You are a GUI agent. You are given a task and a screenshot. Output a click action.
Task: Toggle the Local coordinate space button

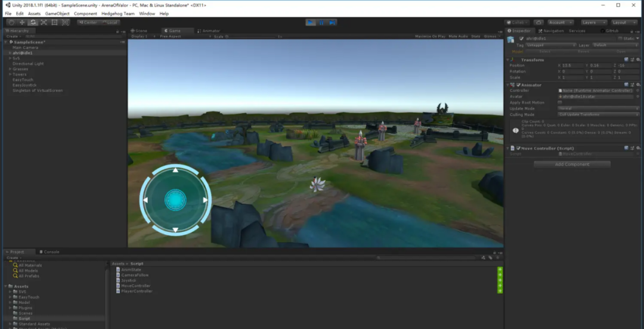(x=109, y=23)
